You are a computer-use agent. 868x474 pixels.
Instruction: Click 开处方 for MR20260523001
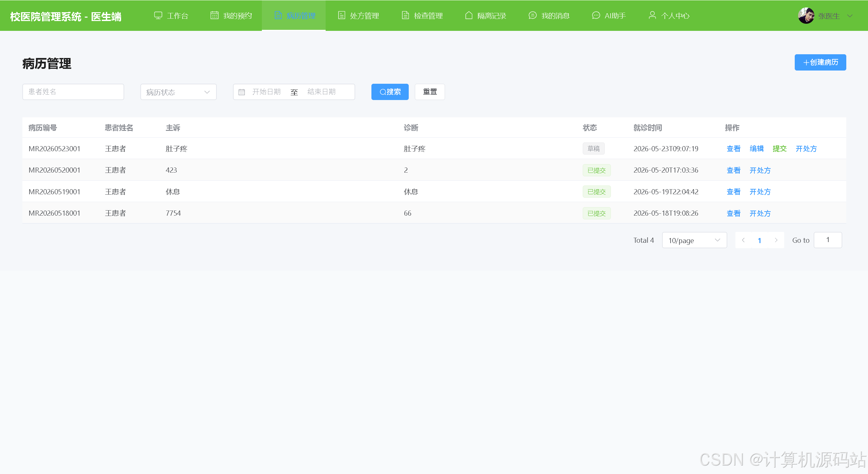click(806, 149)
